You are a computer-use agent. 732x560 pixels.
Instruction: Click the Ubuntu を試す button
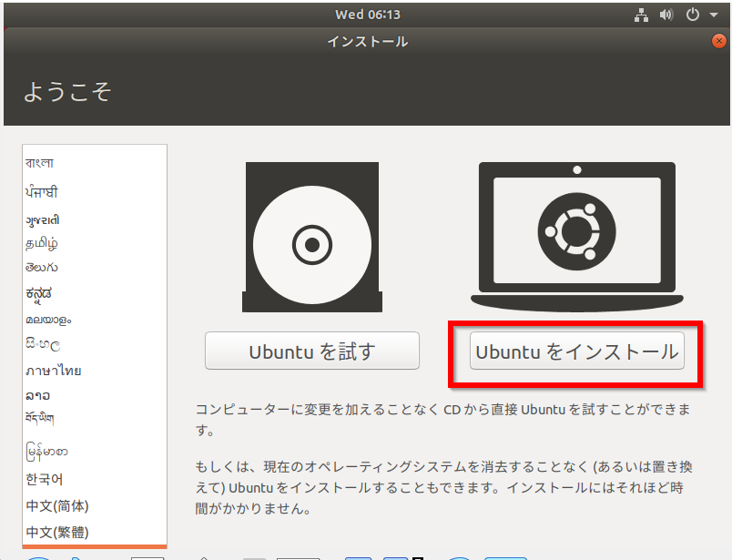312,351
